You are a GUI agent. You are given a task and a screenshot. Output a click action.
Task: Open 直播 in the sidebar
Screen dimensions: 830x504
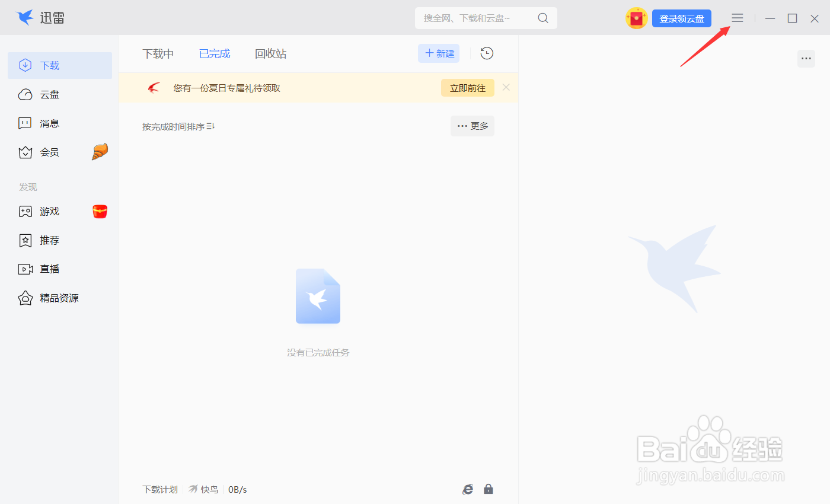pyautogui.click(x=60, y=269)
